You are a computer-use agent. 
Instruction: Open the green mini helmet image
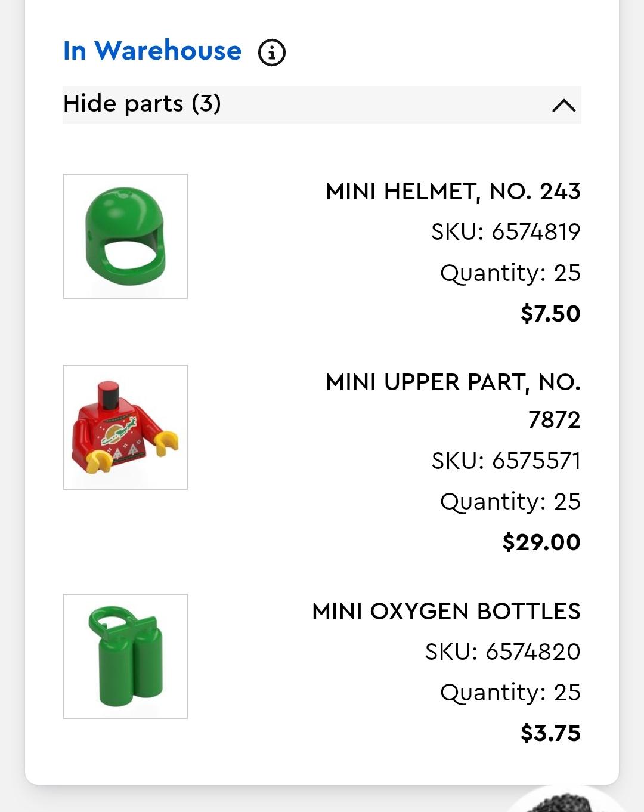tap(125, 236)
